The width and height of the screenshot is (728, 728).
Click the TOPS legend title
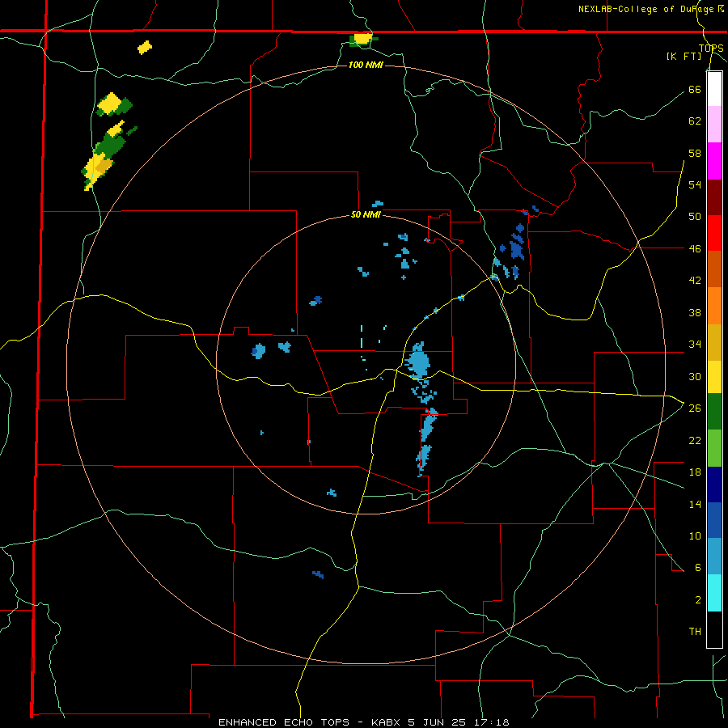(711, 49)
